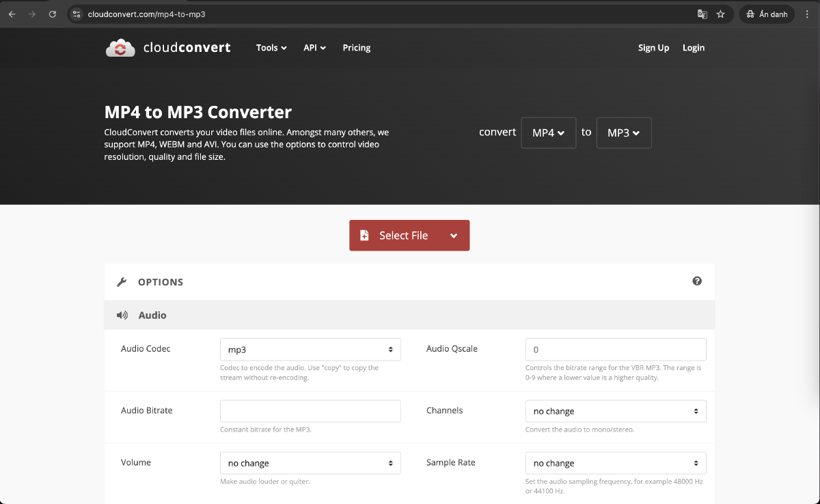This screenshot has height=504, width=820.
Task: Click the Audio Qscale input field
Action: [x=616, y=349]
